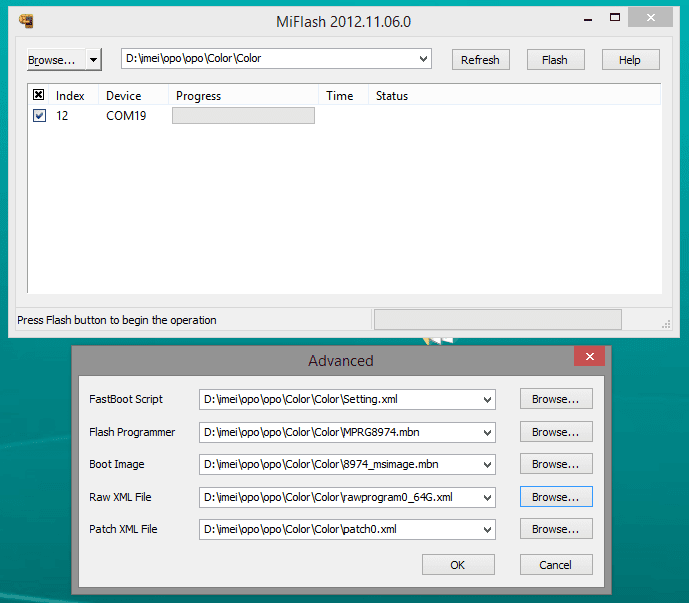Browse for the FastBoot Script file
The width and height of the screenshot is (689, 603).
click(x=556, y=399)
